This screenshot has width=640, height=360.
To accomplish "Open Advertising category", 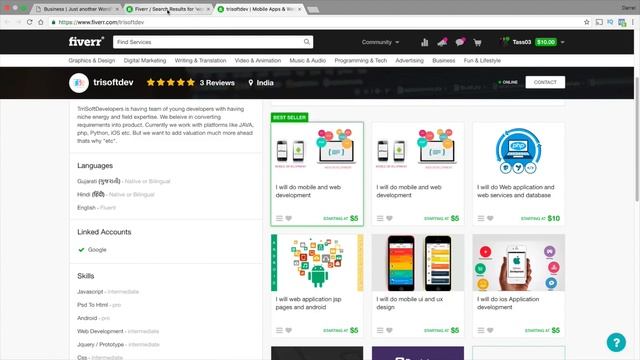I will click(x=409, y=60).
